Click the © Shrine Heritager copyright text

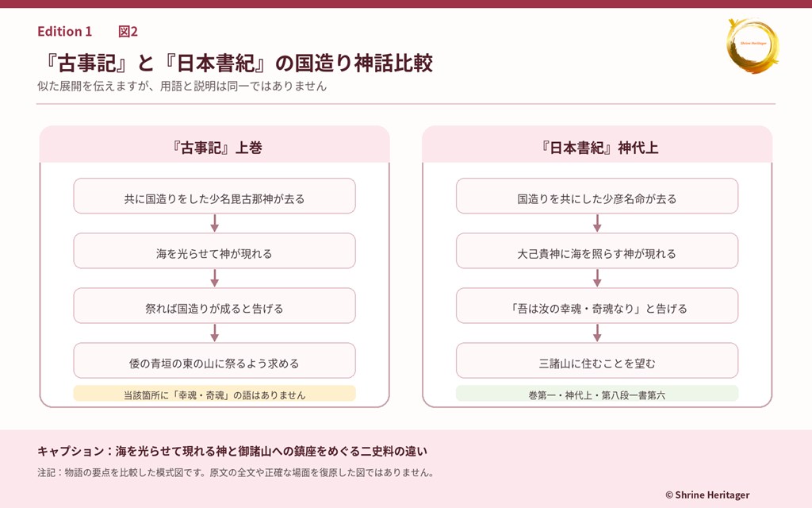point(707,495)
